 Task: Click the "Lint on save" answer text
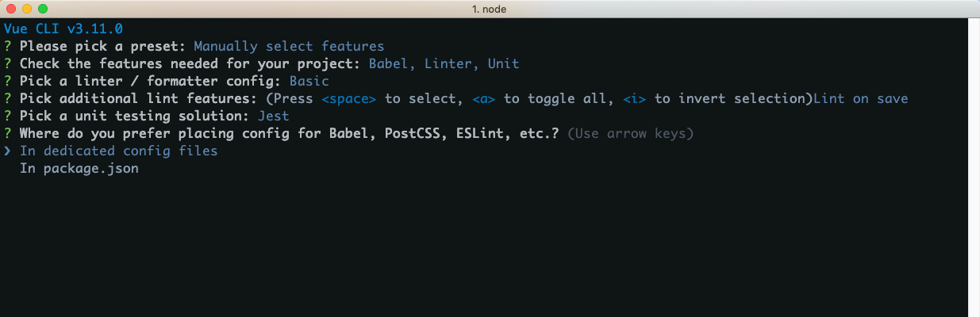coord(860,98)
